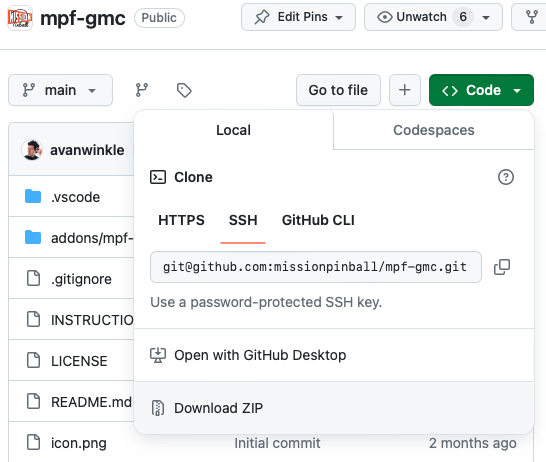Image resolution: width=546 pixels, height=462 pixels.
Task: Click the avanwinkle user avatar
Action: click(32, 150)
